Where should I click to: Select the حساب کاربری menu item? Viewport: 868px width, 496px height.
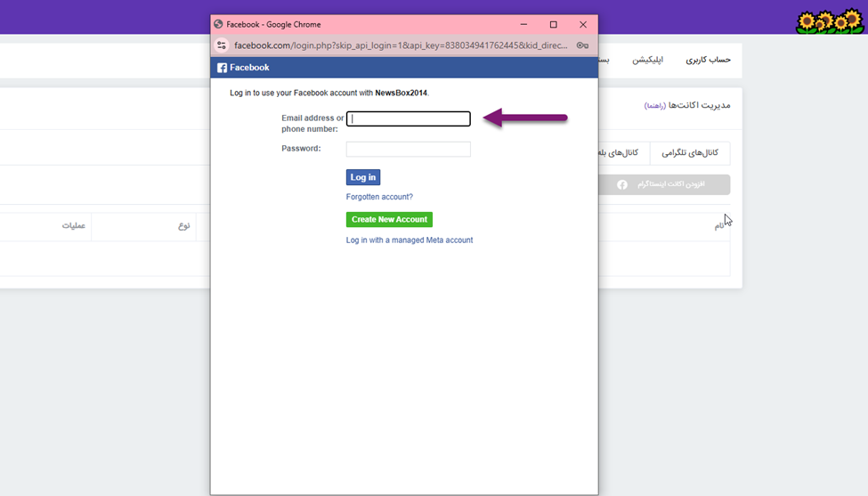[708, 60]
